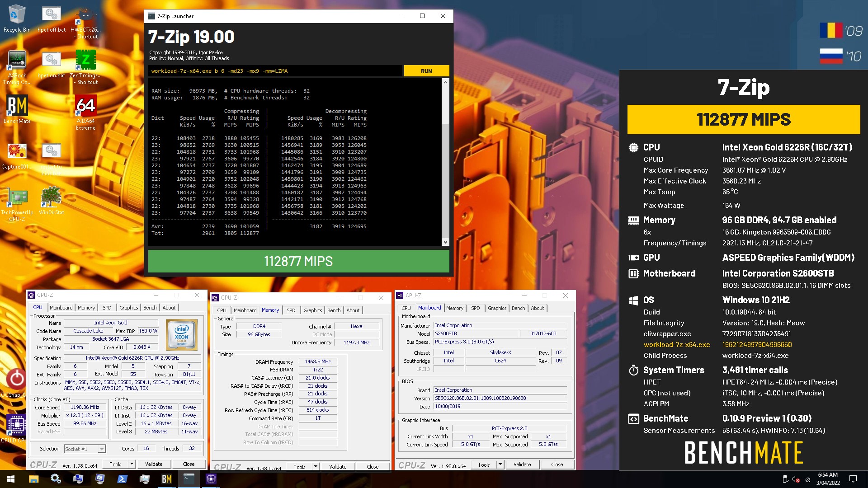868x488 pixels.
Task: Open the ASRock Timing Configurator desktop icon
Action: (17, 67)
